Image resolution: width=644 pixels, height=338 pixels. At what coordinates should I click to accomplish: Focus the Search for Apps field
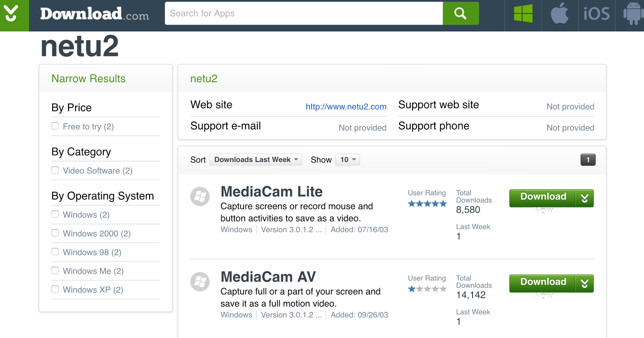click(304, 13)
